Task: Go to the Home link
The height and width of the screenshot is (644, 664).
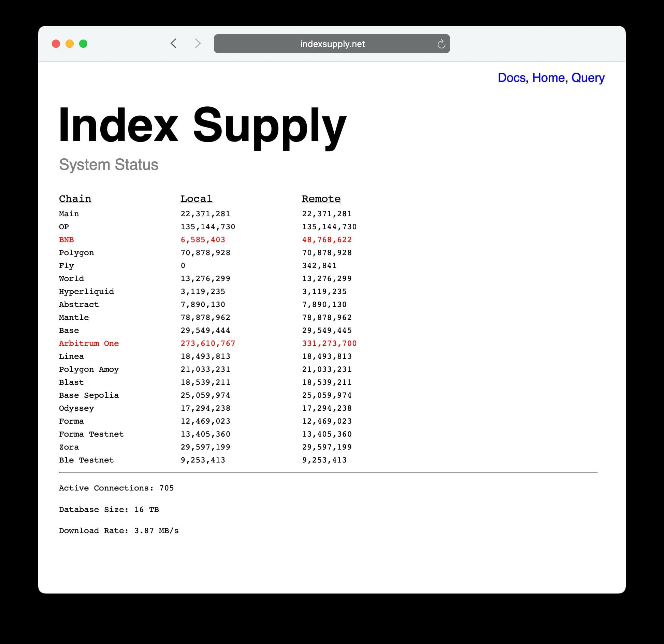Action: (548, 78)
